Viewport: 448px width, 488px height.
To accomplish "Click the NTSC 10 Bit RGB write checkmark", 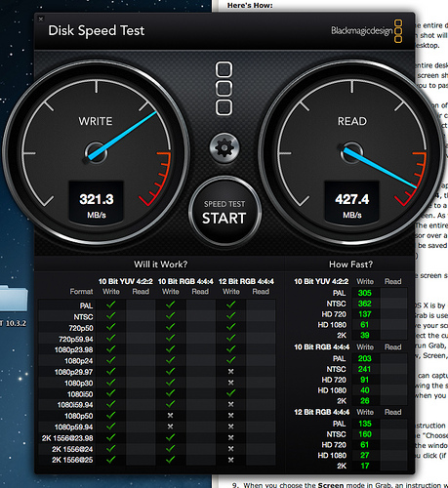I will [x=170, y=315].
